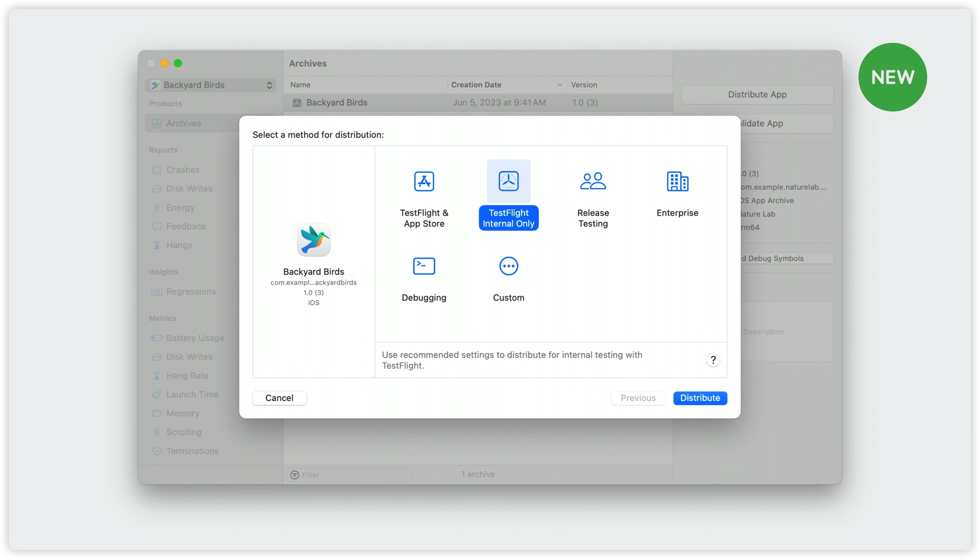Select Archives in the sidebar

click(192, 123)
